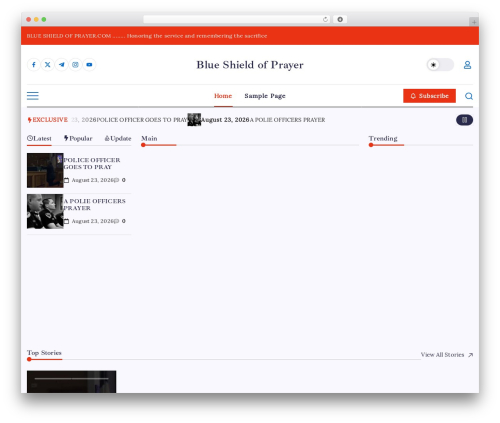Open the thumbnail of Police Officer Goes to Pray
The height and width of the screenshot is (423, 500).
(x=45, y=170)
